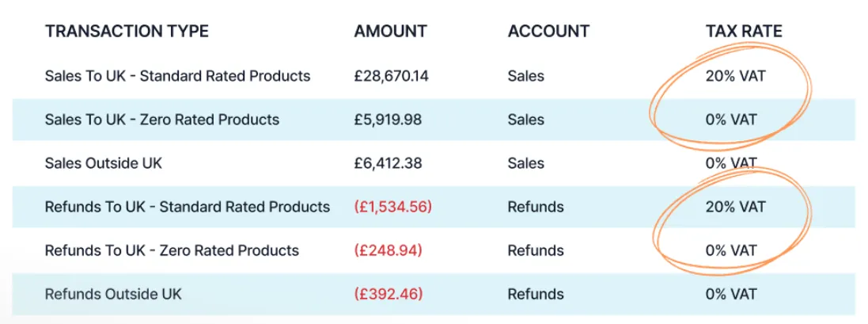Click the AMOUNT column header
Viewport: 868px width, 324px height.
point(390,32)
